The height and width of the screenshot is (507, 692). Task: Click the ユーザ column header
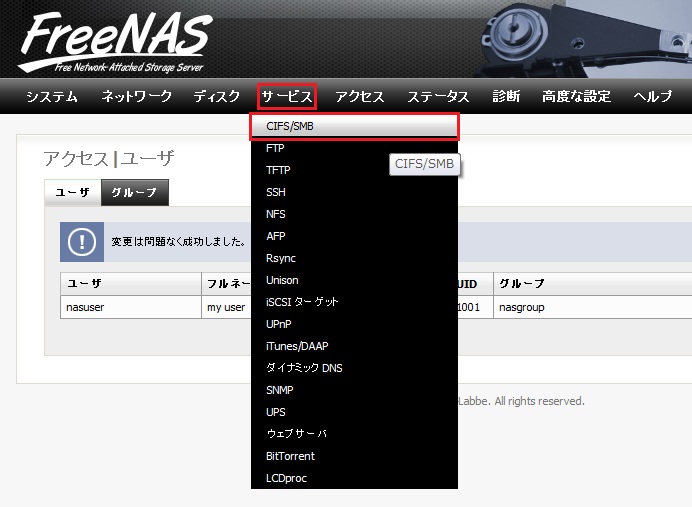click(131, 284)
